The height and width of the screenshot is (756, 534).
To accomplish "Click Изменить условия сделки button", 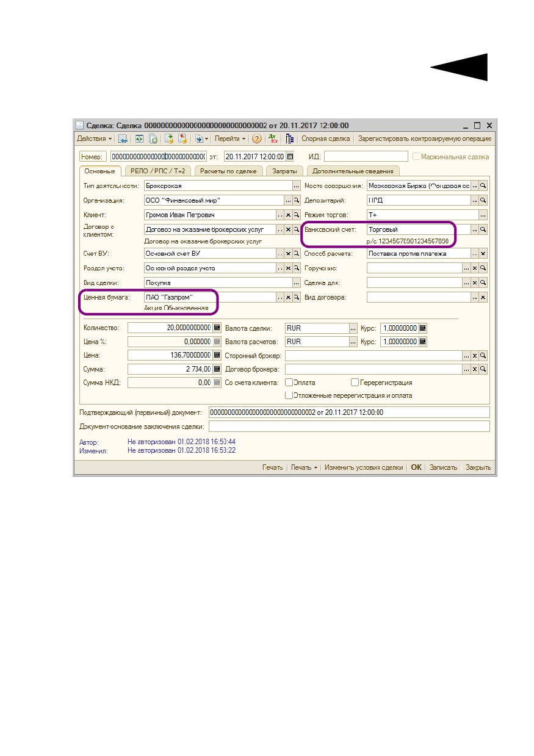I will click(x=364, y=467).
